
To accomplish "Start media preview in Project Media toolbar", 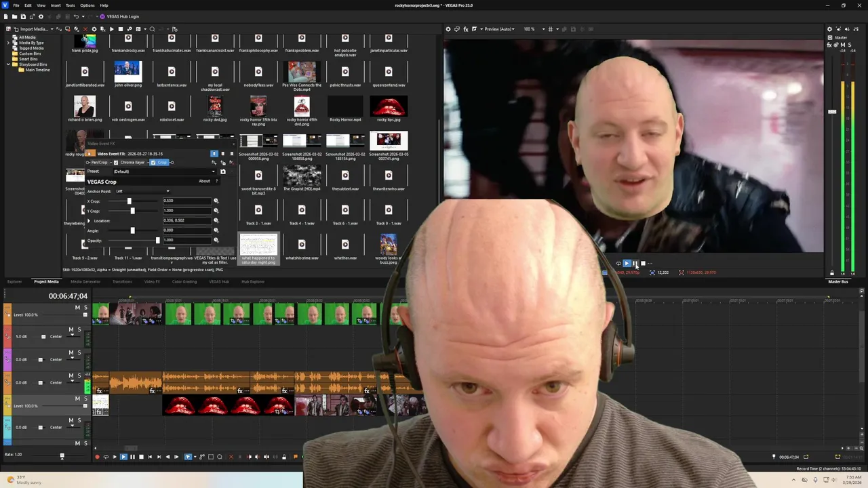I will click(x=112, y=29).
